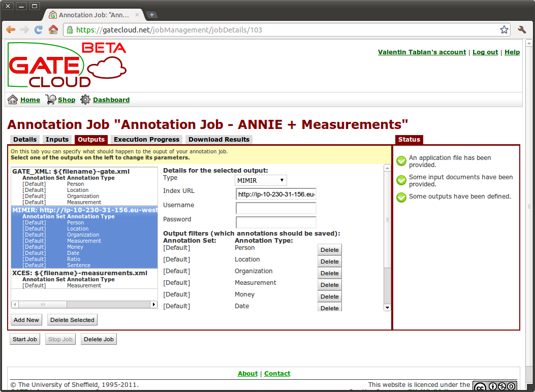Click the browser back arrow
The height and width of the screenshot is (392, 535).
tap(11, 29)
